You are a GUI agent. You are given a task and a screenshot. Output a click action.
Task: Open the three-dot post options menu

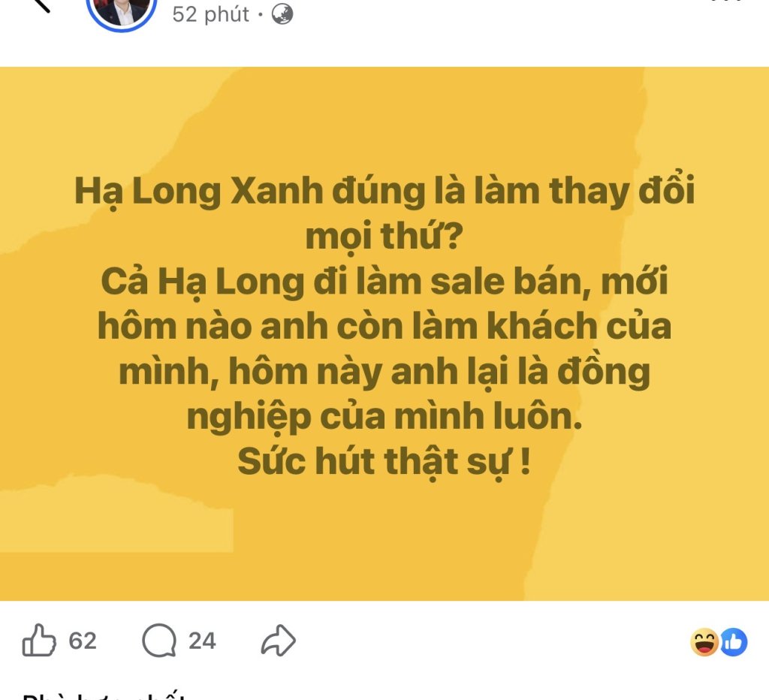[728, 2]
